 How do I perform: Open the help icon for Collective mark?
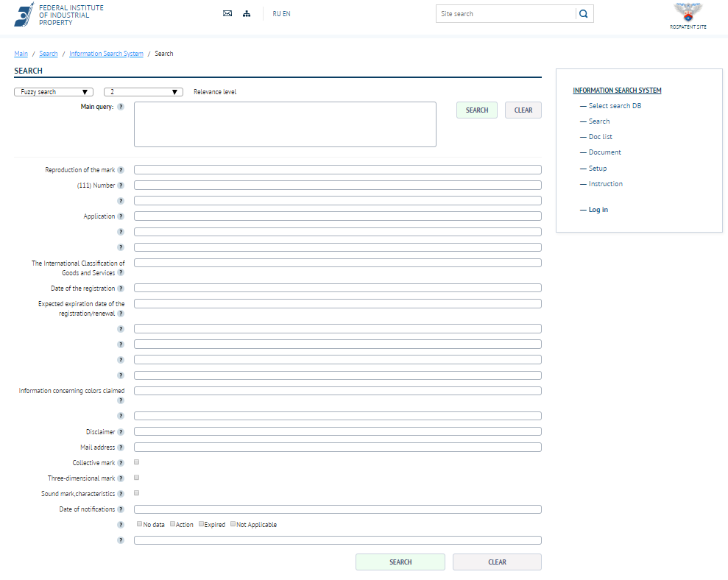point(121,463)
